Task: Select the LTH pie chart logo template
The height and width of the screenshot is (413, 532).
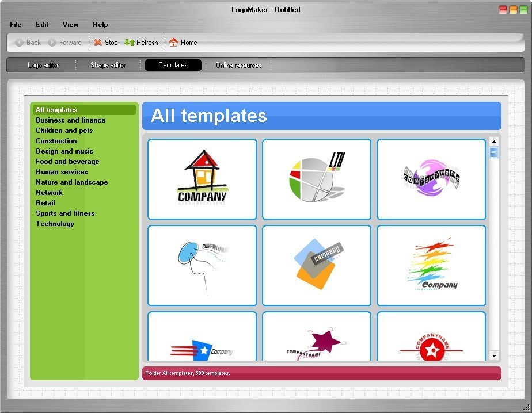Action: [x=316, y=178]
